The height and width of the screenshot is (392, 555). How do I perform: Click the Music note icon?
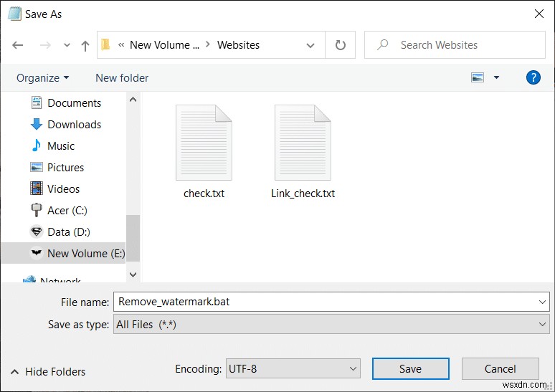(36, 145)
